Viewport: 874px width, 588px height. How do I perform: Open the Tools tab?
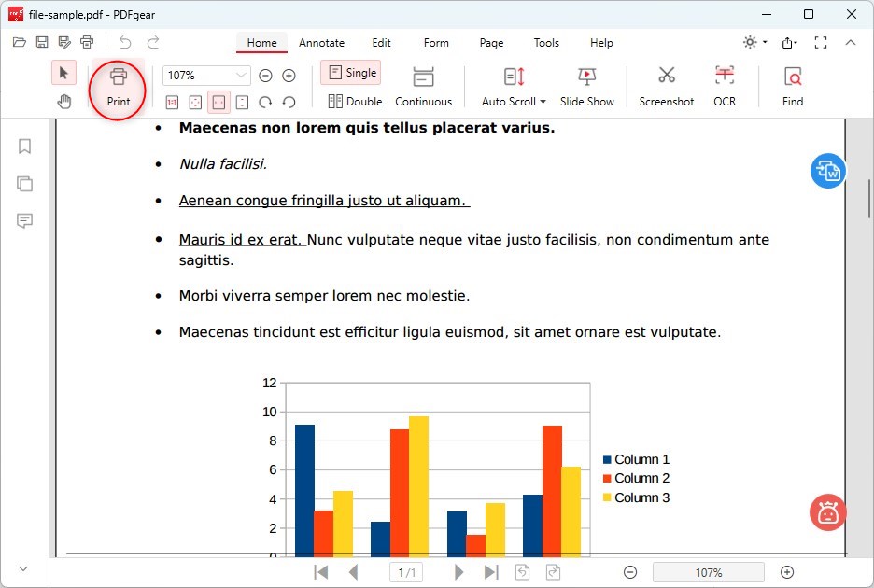click(546, 43)
